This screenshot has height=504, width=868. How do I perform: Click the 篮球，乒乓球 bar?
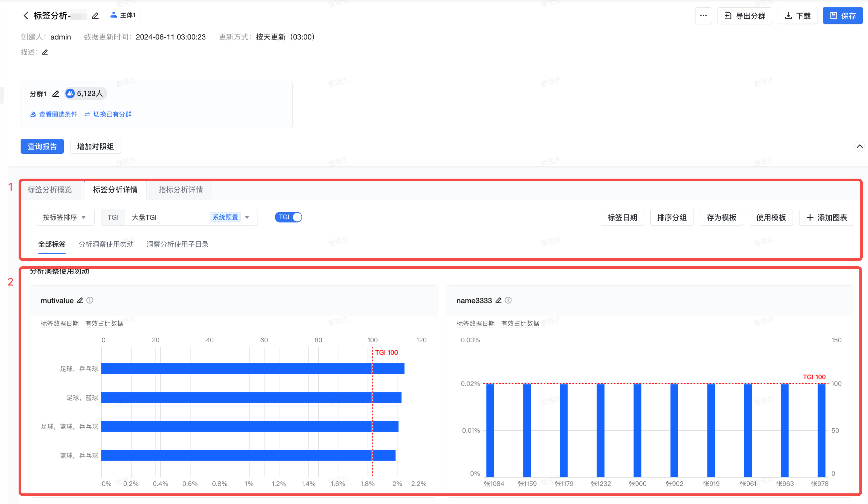point(248,455)
